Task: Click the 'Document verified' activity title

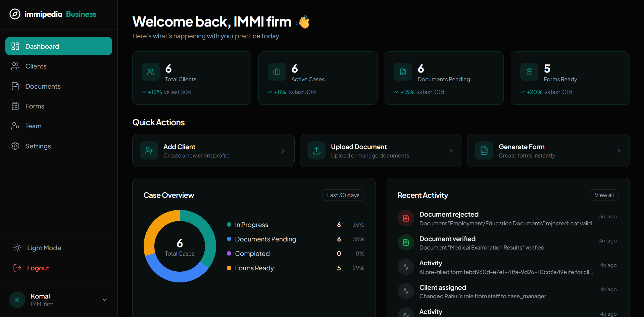Action: click(x=447, y=239)
